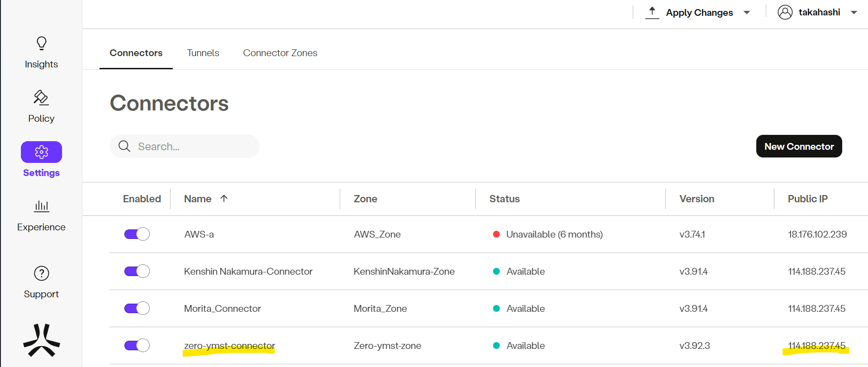Switch to the Tunnels tab
Viewport: 868px width, 367px height.
tap(203, 53)
